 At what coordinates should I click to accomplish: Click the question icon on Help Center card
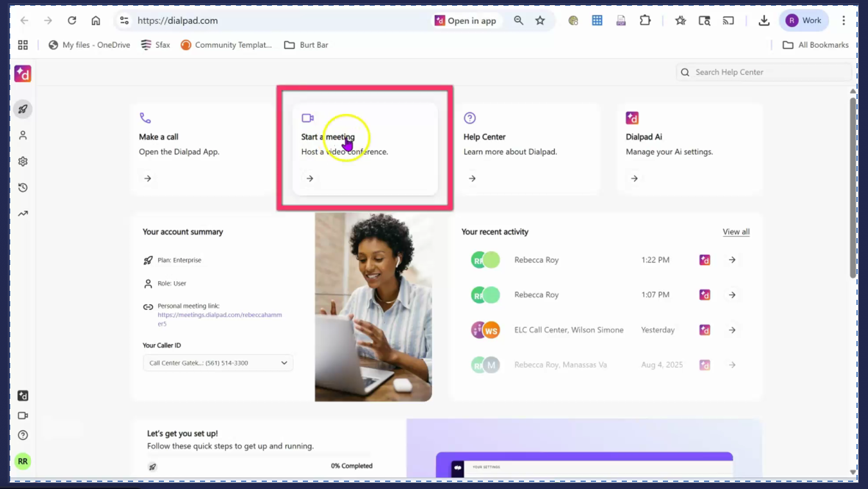click(470, 118)
